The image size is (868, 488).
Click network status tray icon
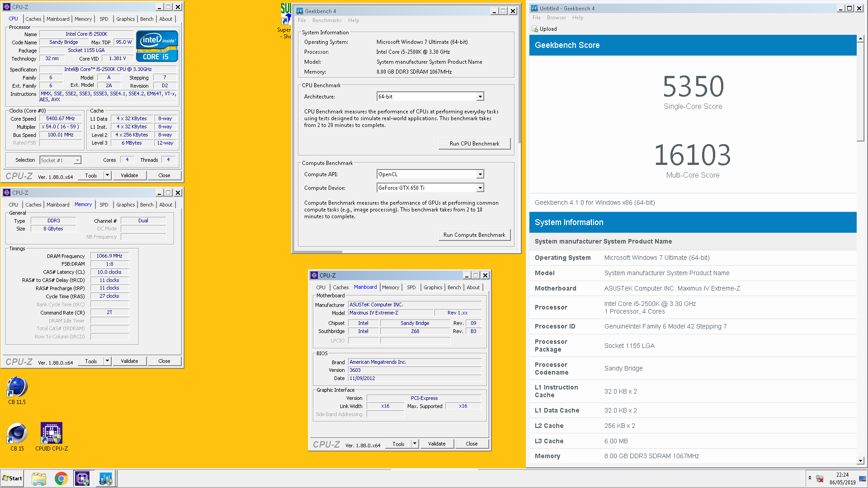pos(820,479)
